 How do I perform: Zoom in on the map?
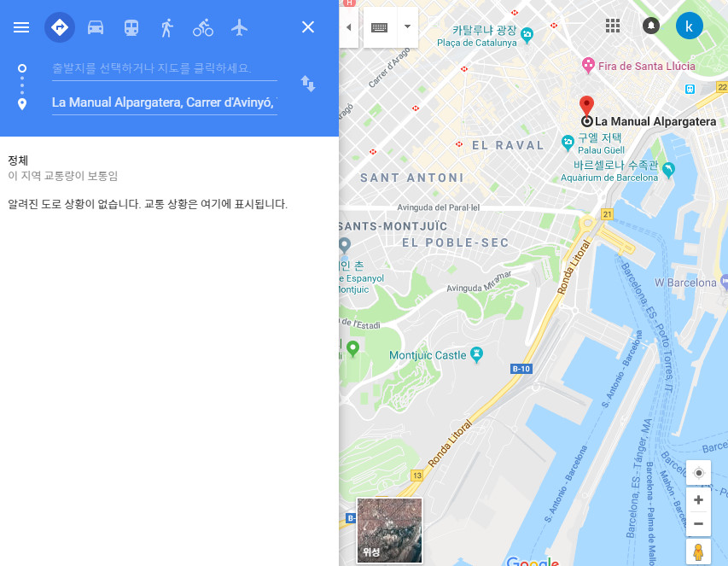pyautogui.click(x=698, y=499)
